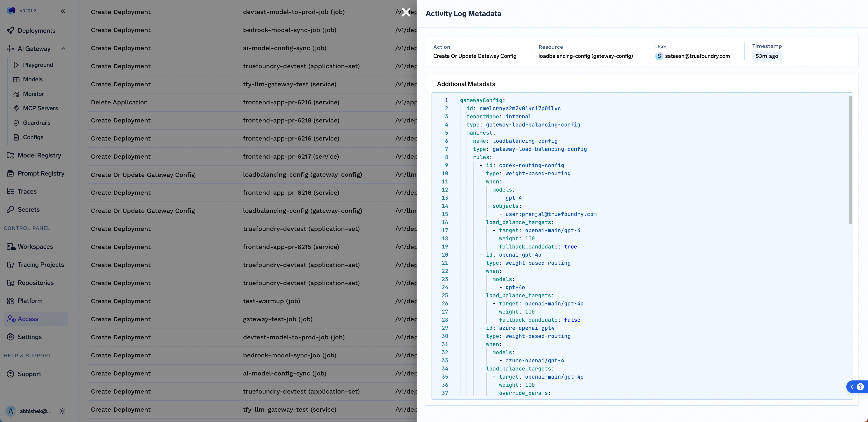
Task: Open the Traces icon
Action: tap(10, 191)
